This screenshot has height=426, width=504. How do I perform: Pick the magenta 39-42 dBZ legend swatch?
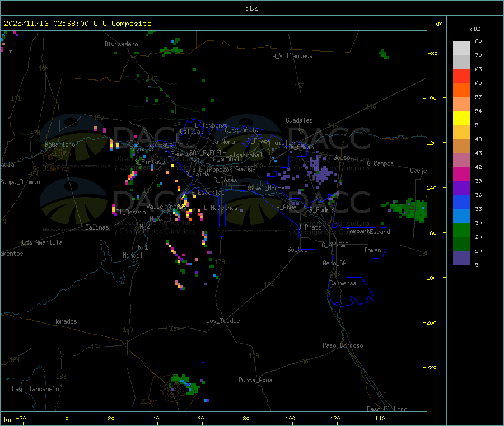point(461,174)
